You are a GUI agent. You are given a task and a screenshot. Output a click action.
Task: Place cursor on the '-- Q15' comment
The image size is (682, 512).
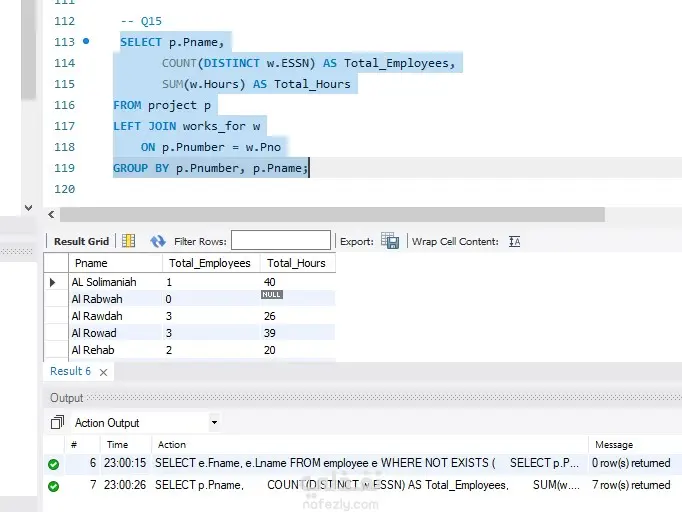point(141,21)
